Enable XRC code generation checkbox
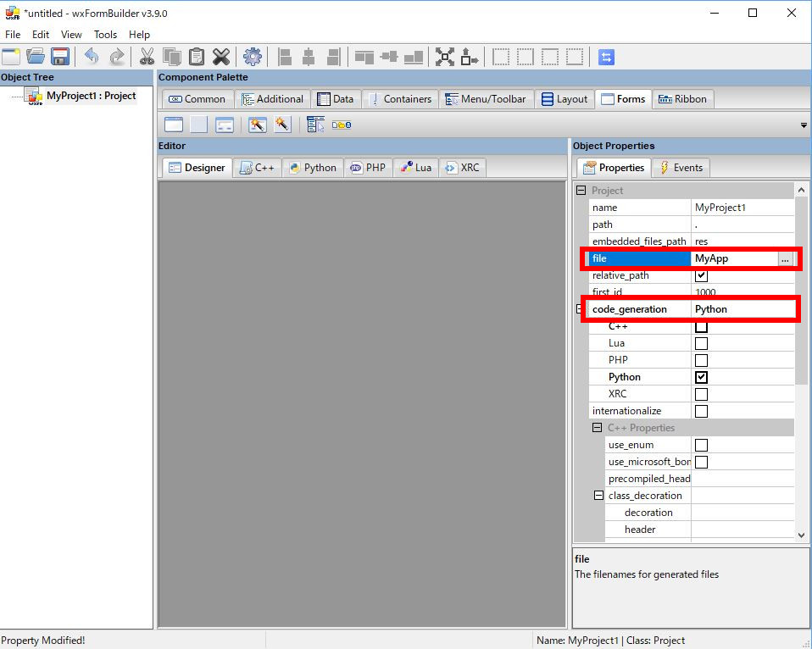Viewport: 812px width, 649px height. point(701,394)
